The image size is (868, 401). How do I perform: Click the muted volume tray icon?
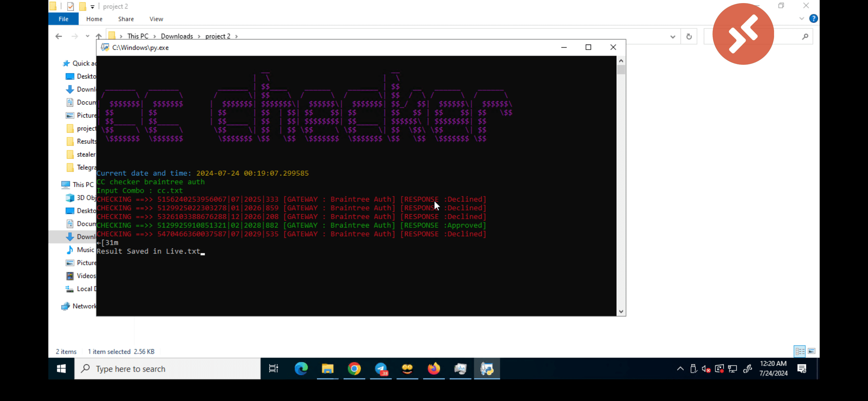tap(706, 369)
